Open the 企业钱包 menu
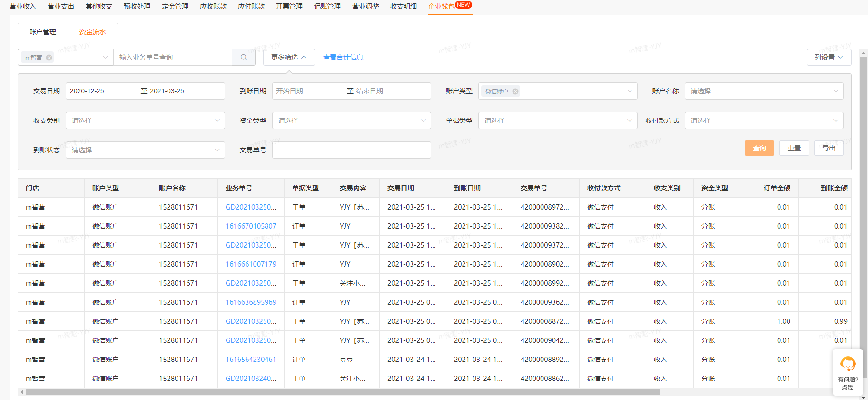Image resolution: width=868 pixels, height=400 pixels. click(442, 6)
